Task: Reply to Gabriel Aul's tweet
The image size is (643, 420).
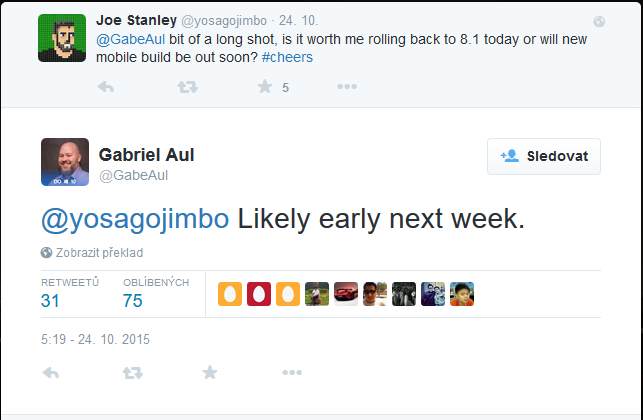Action: [x=51, y=373]
